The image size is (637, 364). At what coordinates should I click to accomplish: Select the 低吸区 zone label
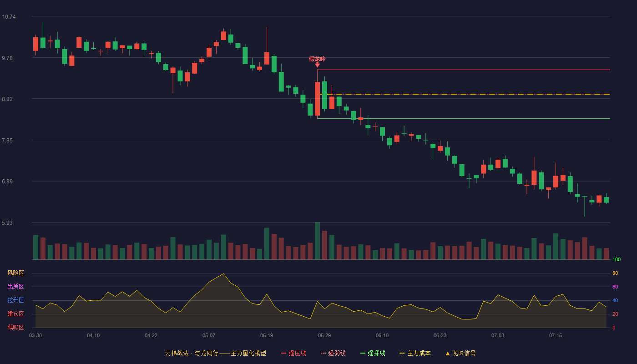click(16, 327)
